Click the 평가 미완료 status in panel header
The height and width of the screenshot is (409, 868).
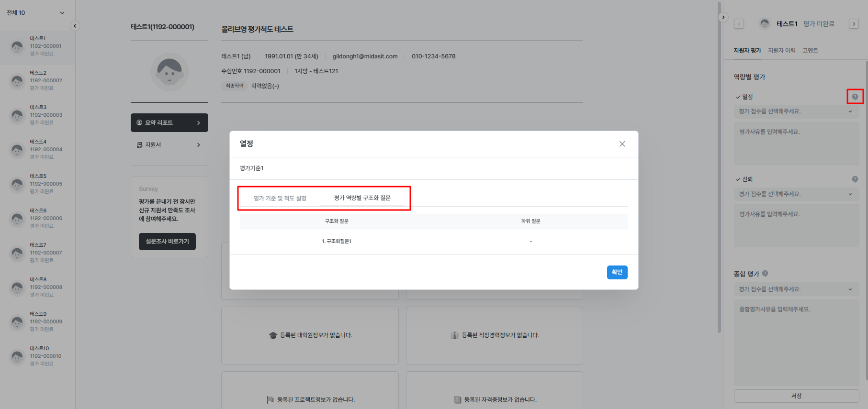pos(819,24)
